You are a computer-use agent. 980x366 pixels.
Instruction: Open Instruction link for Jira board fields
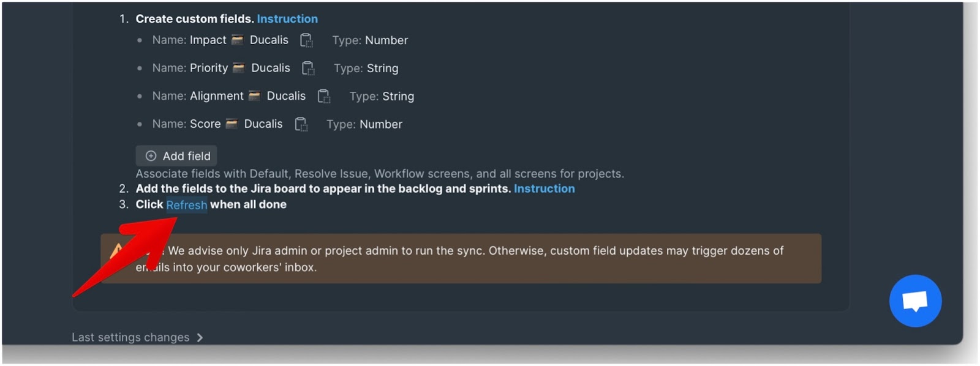coord(544,189)
